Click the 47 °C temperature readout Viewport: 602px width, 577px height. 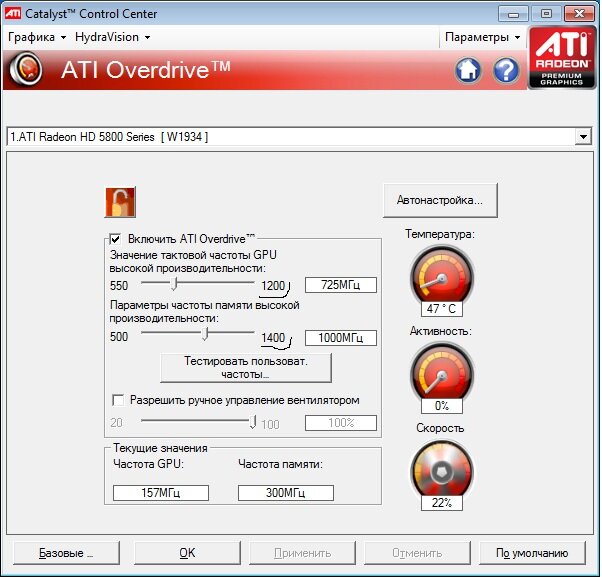click(x=442, y=309)
